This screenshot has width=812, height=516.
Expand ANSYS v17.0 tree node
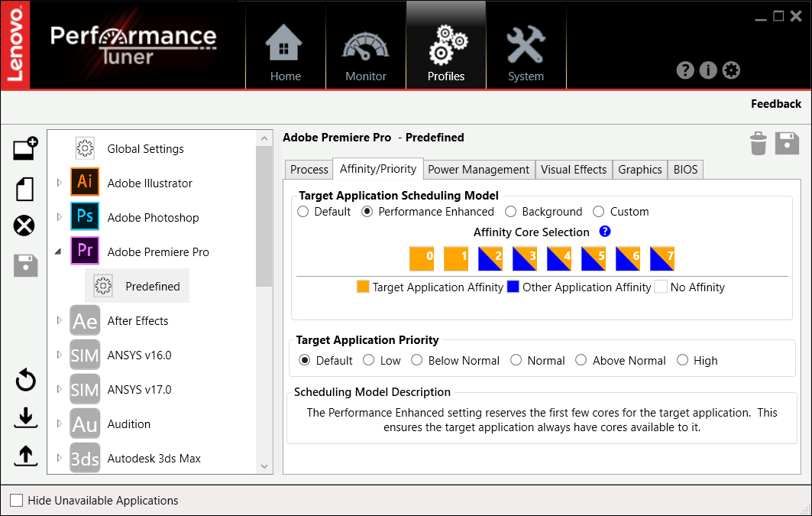(59, 389)
